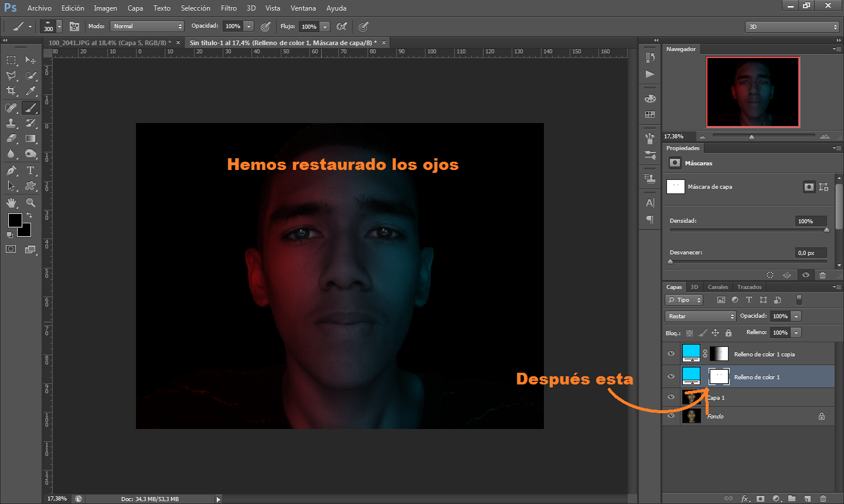Open the Tipo filter dropdown

click(684, 299)
